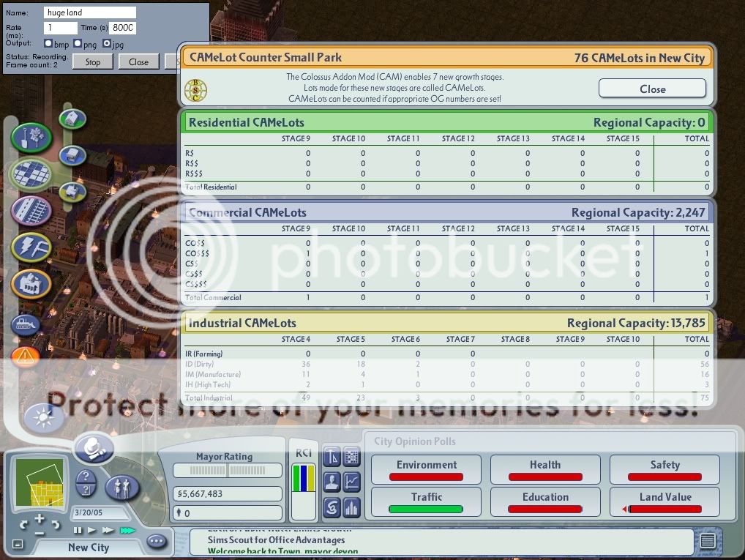Viewport: 745px width, 560px height.
Task: Stop the recording
Action: (93, 62)
